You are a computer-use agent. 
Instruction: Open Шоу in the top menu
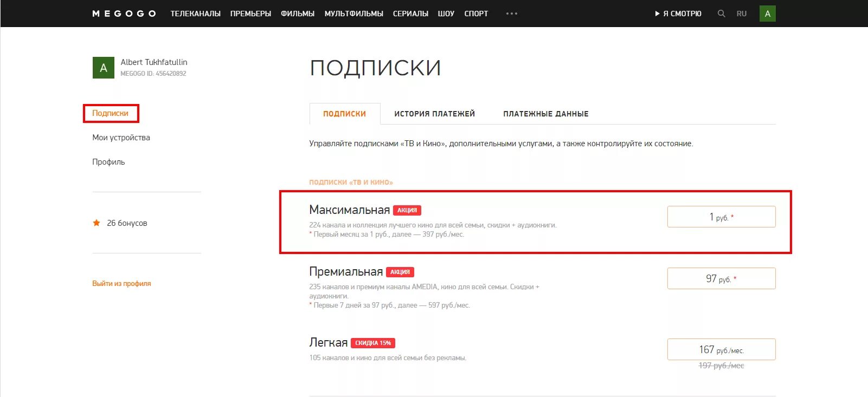446,14
